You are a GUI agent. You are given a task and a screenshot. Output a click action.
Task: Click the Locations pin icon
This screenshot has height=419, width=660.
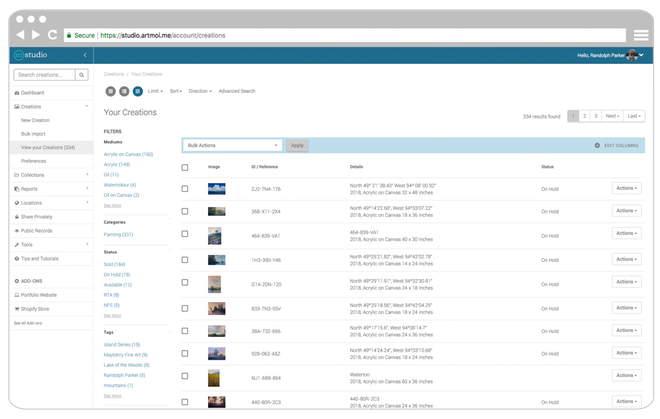coord(16,203)
